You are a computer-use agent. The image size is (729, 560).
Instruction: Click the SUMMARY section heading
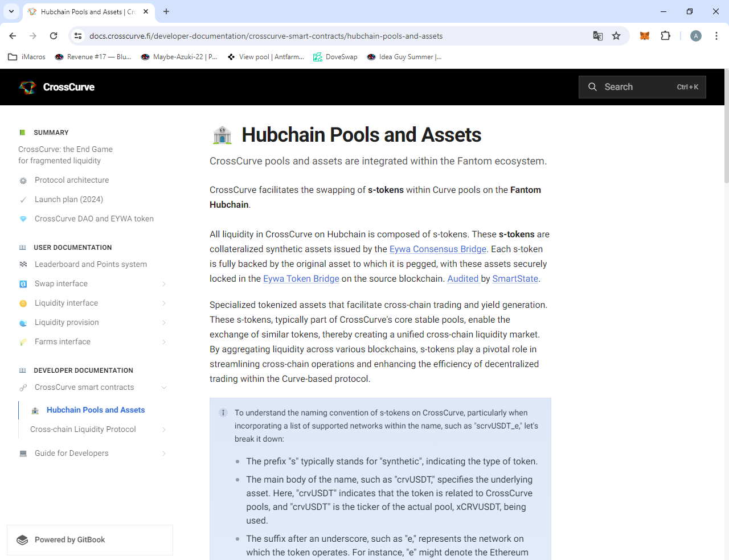[51, 133]
